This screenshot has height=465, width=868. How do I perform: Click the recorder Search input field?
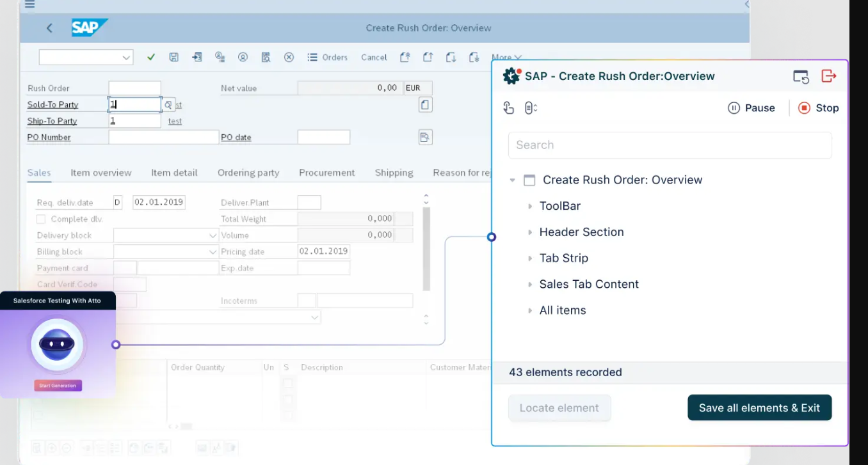coord(670,145)
